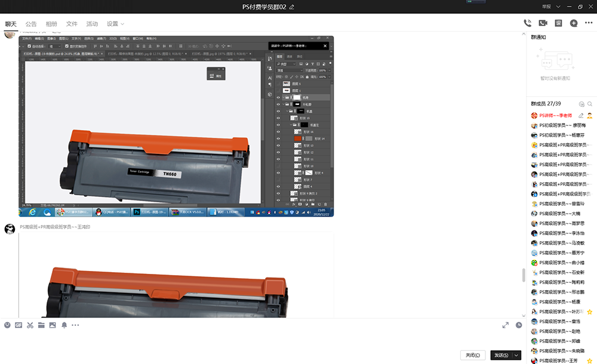
Task: Click the 关闭(C) button
Action: click(x=473, y=355)
